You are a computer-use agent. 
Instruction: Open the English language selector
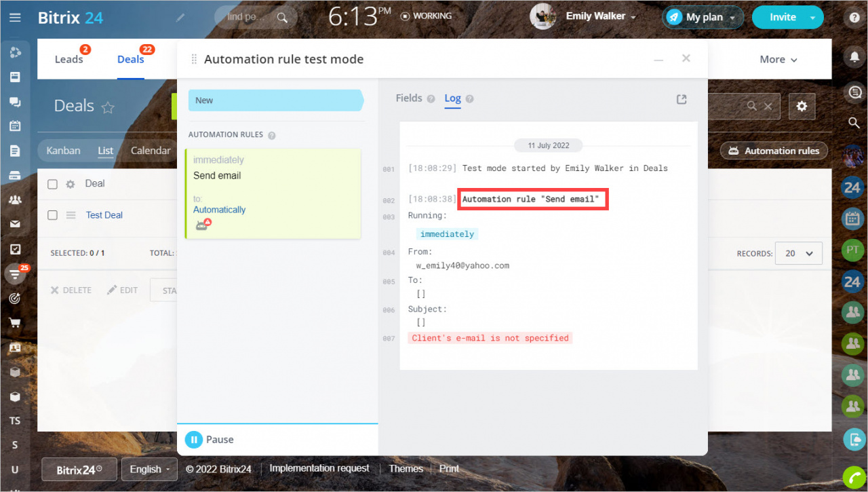pos(149,469)
